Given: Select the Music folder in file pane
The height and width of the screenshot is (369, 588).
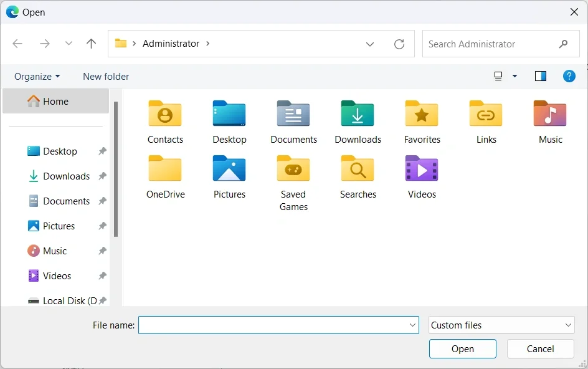Looking at the screenshot, I should click(x=550, y=113).
